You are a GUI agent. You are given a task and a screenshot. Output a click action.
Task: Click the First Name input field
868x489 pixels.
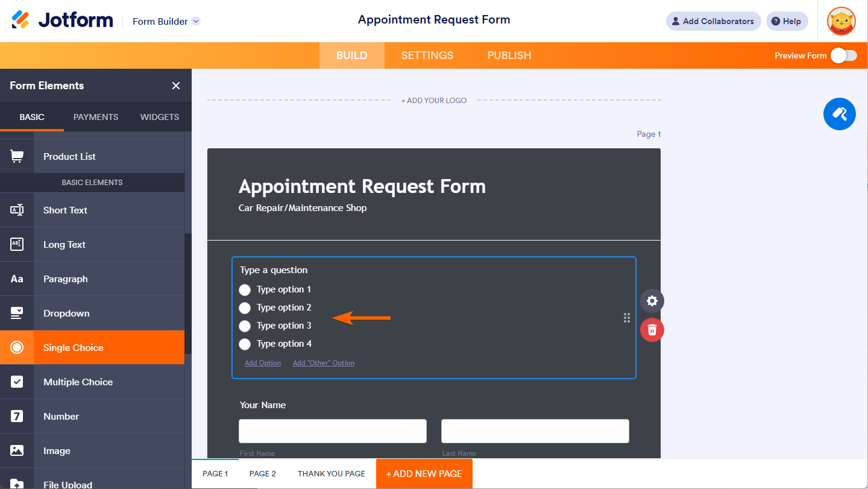333,431
